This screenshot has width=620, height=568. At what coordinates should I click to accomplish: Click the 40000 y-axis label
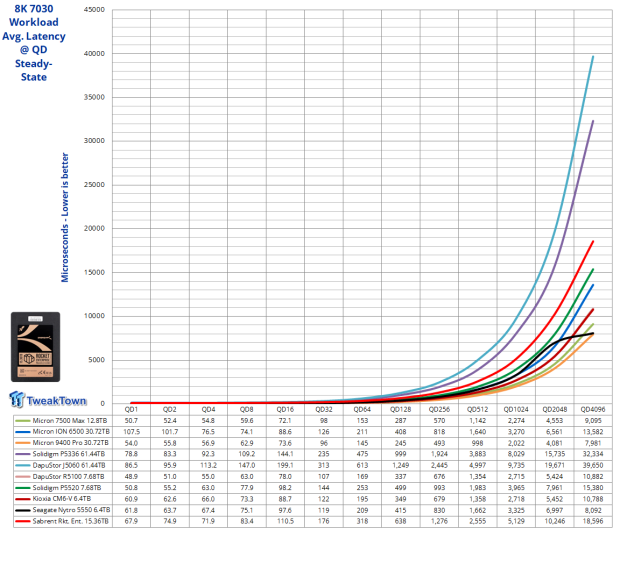point(95,53)
